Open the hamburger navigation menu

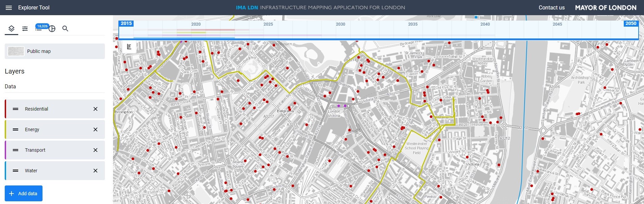coord(9,8)
